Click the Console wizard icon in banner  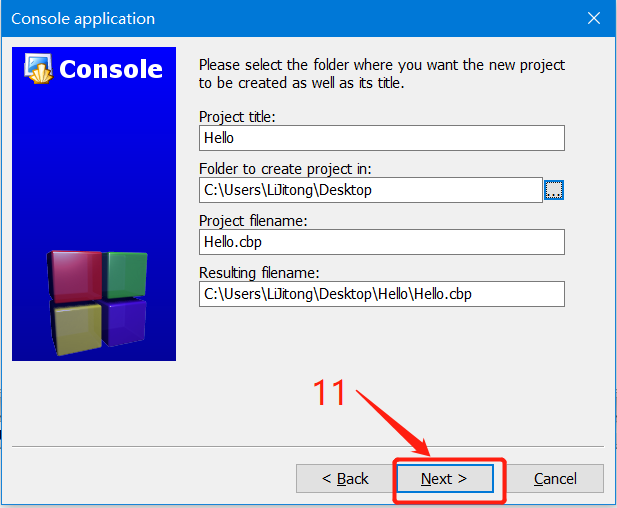click(x=39, y=68)
